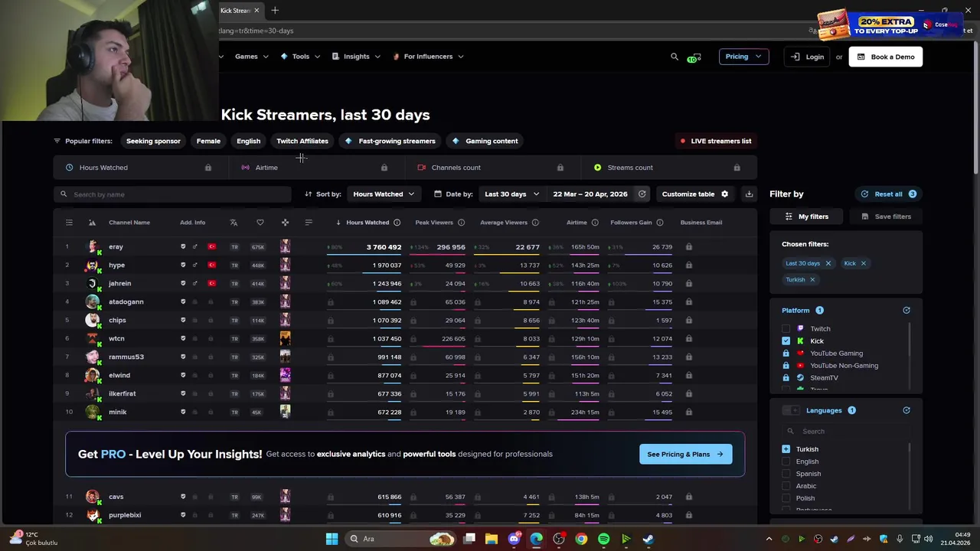Click the info icon next to Hours Watched column
Viewport: 980px width, 551px height.
point(397,223)
